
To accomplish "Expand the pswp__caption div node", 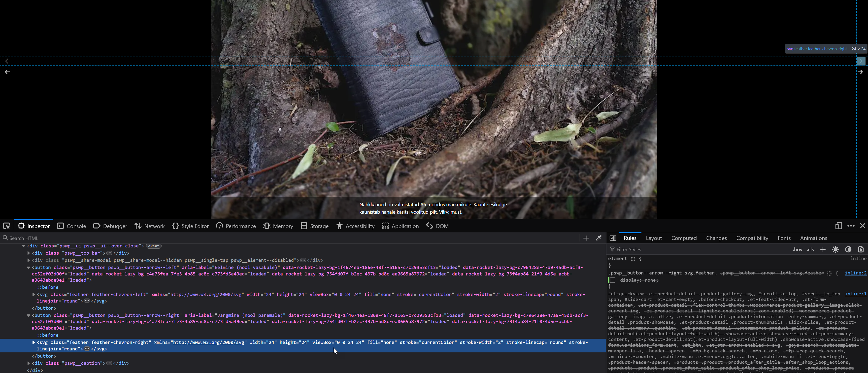I will 29,363.
